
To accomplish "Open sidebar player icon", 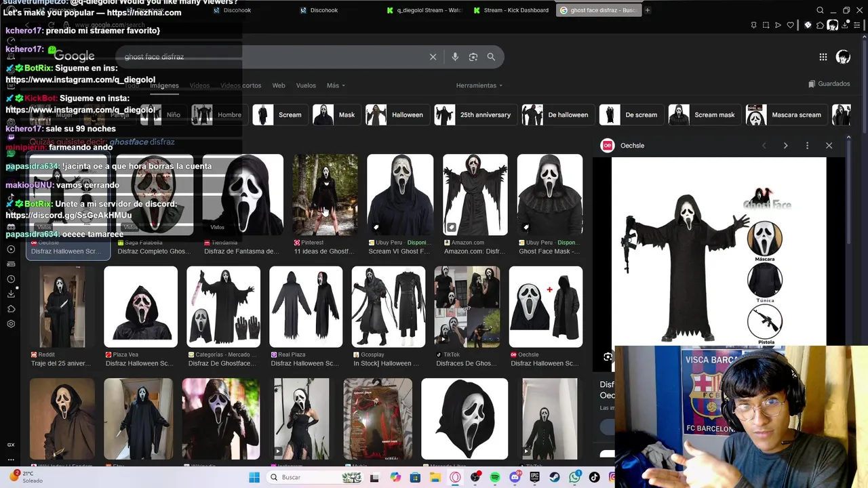I will click(11, 249).
